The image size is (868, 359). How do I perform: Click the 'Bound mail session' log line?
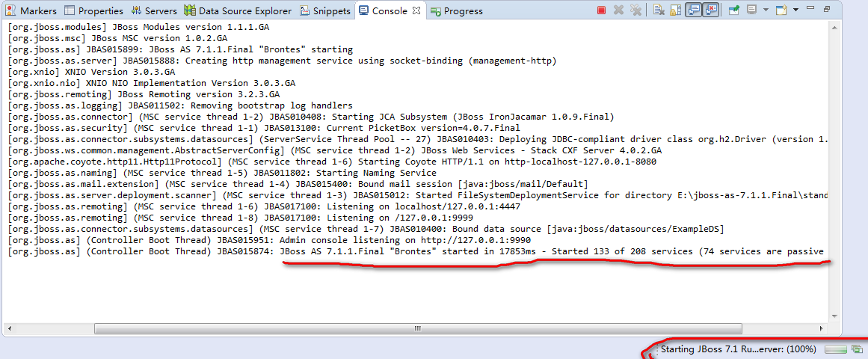point(298,184)
